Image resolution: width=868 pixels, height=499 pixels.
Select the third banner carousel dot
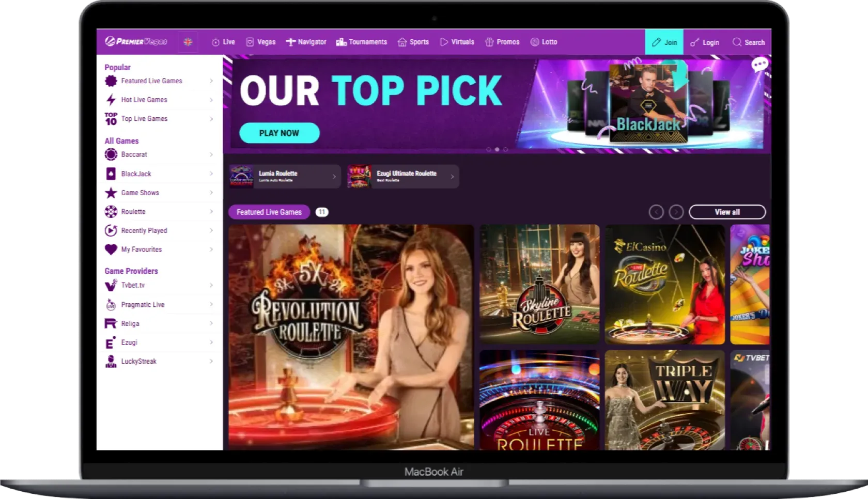(x=505, y=149)
